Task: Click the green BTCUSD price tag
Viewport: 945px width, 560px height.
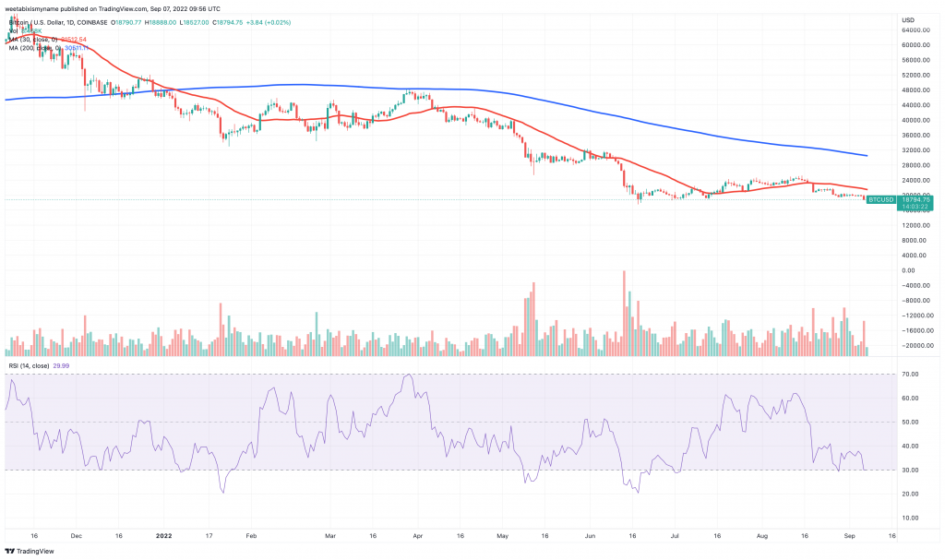Action: click(x=881, y=199)
